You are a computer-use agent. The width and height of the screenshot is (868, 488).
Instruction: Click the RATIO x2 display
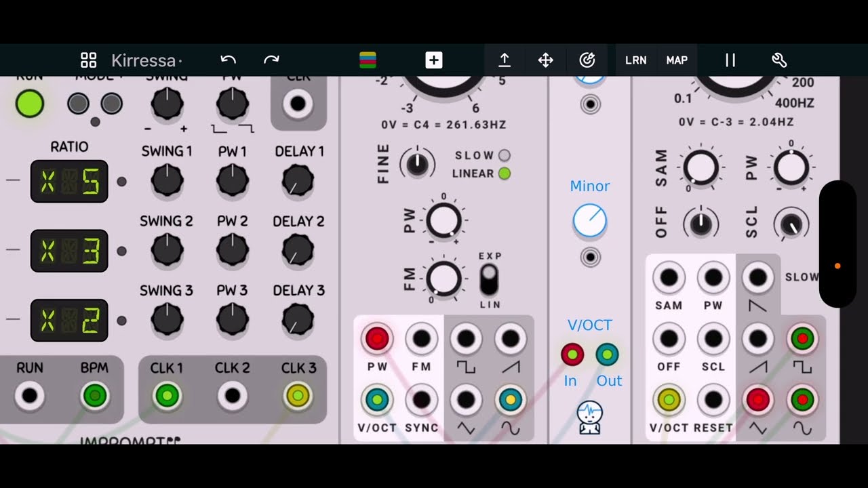click(69, 321)
